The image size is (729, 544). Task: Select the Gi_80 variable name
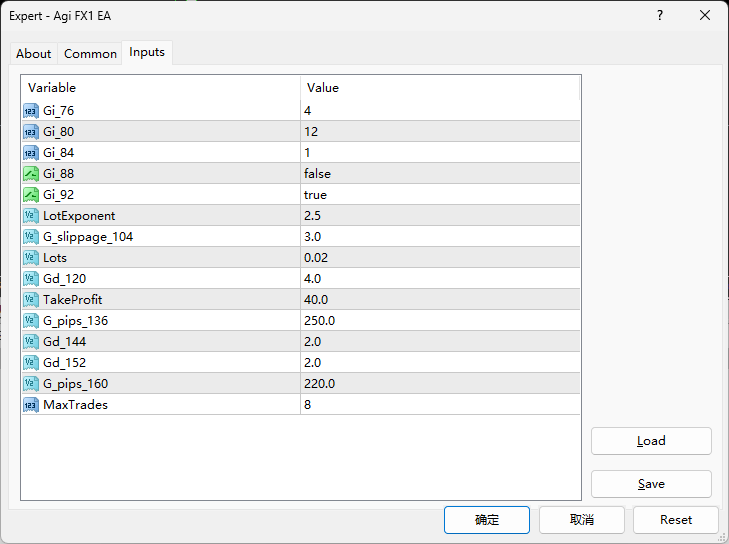(x=59, y=132)
